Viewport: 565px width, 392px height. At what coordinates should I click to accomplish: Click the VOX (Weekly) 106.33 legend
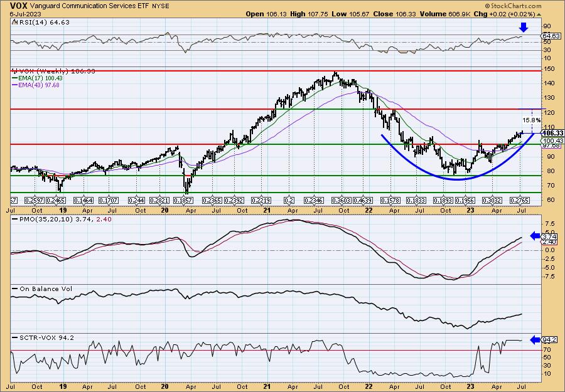tap(56, 72)
